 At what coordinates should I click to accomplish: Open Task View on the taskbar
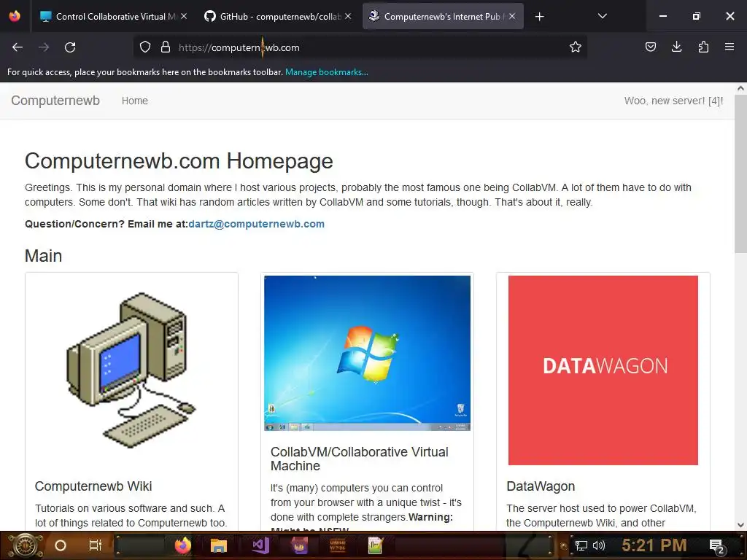point(96,545)
